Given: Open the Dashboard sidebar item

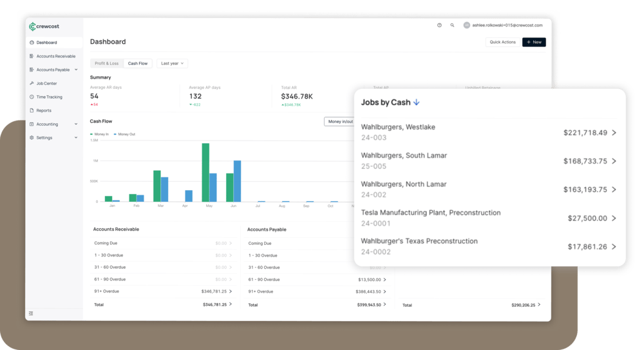Looking at the screenshot, I should click(x=54, y=43).
